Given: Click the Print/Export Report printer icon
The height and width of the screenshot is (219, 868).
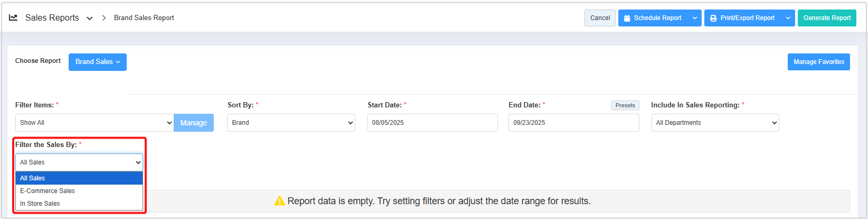Looking at the screenshot, I should [x=713, y=18].
